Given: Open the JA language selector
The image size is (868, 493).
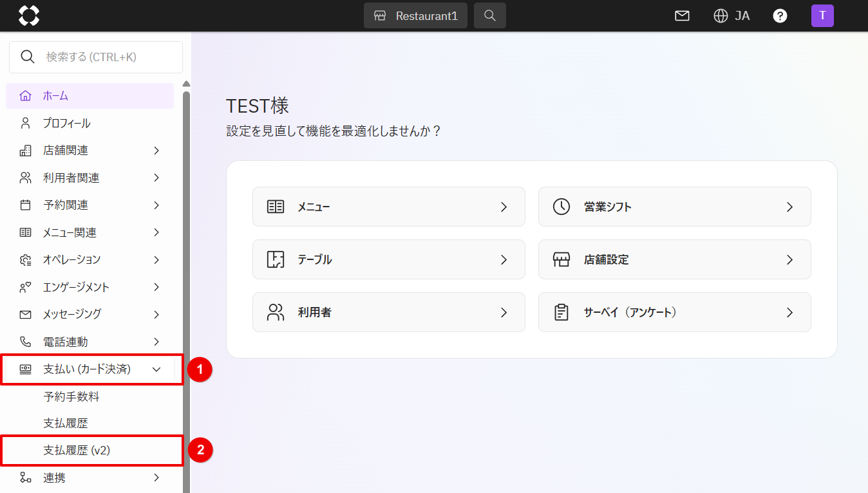Looking at the screenshot, I should [742, 16].
